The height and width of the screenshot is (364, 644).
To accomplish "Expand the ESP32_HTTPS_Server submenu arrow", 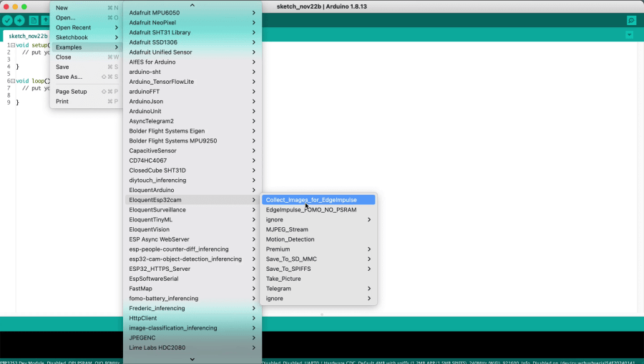I will [x=254, y=269].
